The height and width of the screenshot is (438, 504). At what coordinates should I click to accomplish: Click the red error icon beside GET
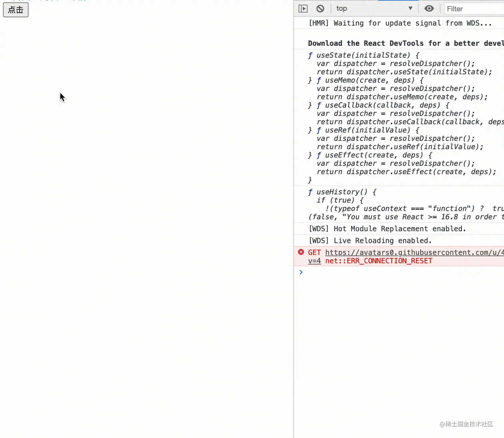(x=301, y=252)
